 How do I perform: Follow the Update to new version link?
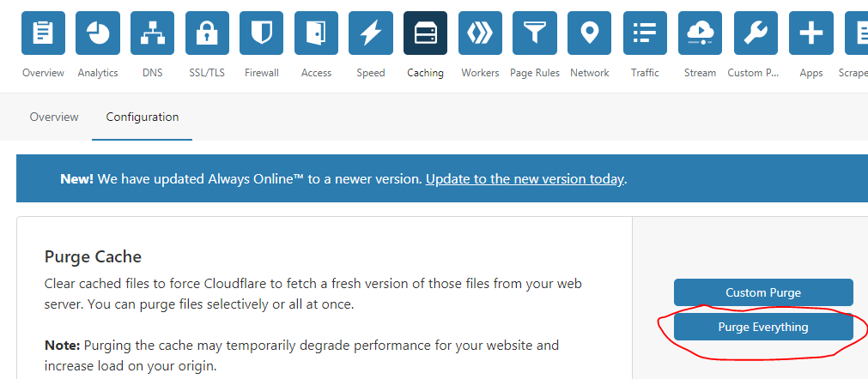coord(525,179)
